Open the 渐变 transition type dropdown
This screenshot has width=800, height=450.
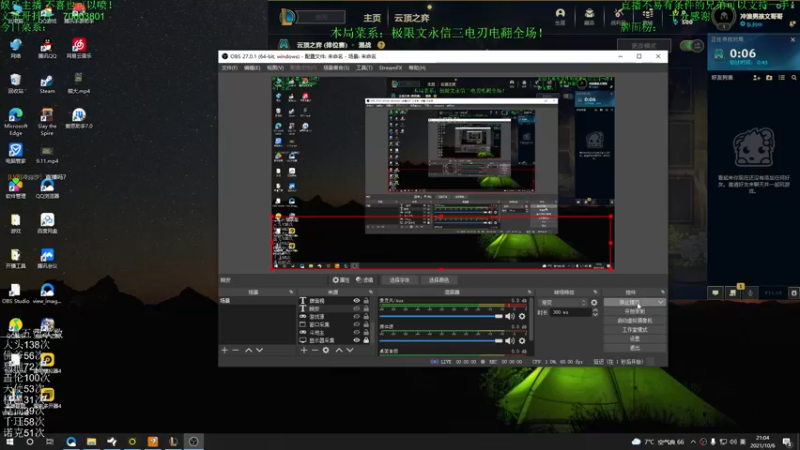point(563,303)
